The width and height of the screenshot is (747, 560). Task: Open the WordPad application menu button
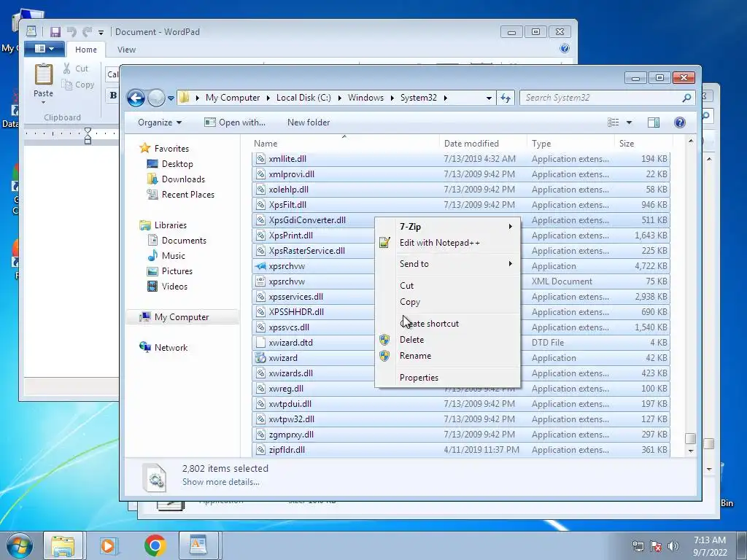[x=43, y=49]
